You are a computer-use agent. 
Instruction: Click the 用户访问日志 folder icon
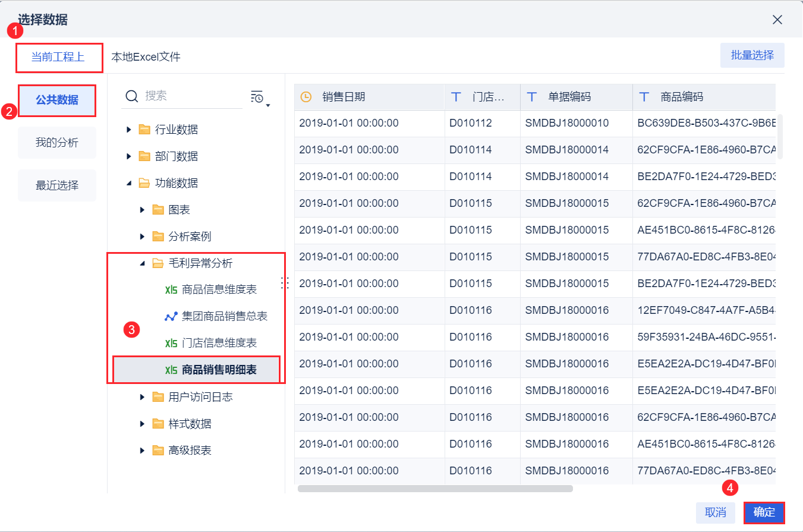pyautogui.click(x=158, y=397)
